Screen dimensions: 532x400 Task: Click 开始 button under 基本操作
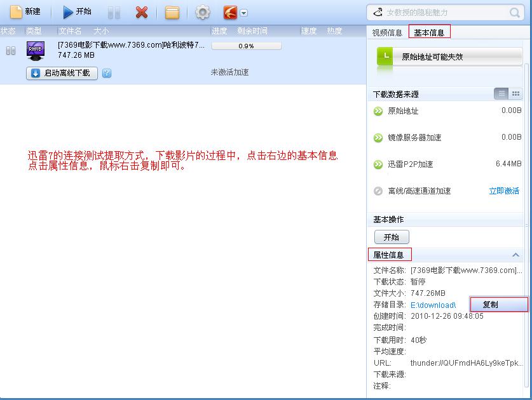coord(392,237)
